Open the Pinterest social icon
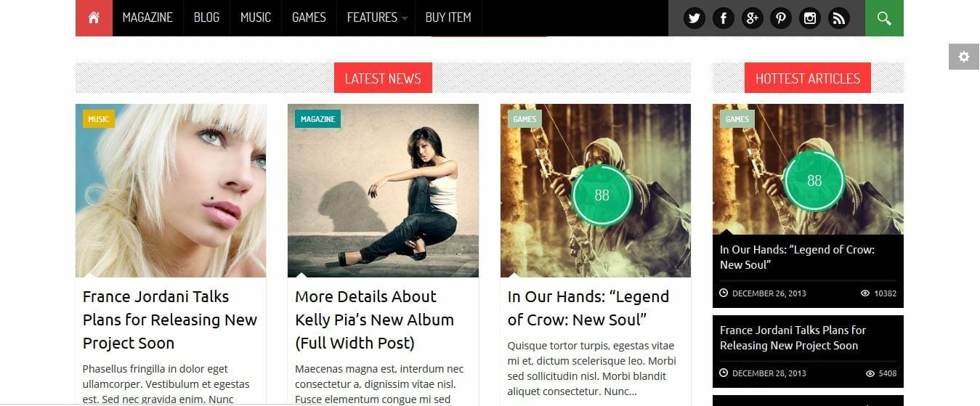 pyautogui.click(x=781, y=18)
